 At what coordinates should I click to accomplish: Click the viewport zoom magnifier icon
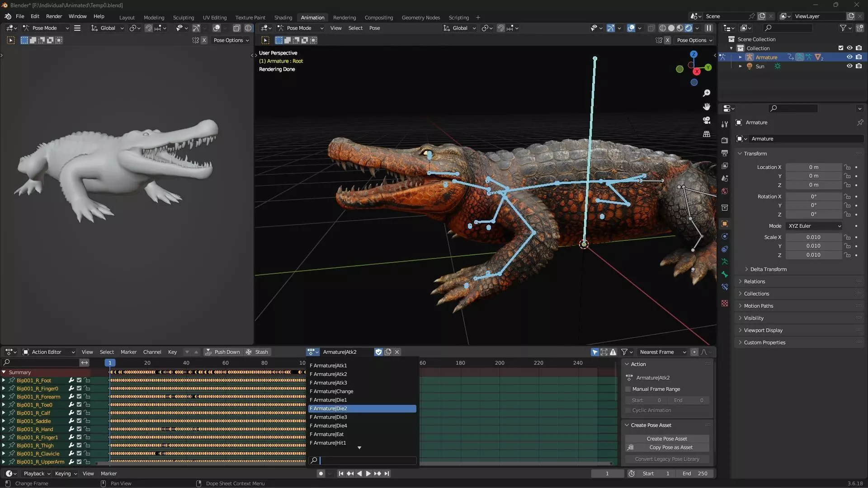[707, 93]
